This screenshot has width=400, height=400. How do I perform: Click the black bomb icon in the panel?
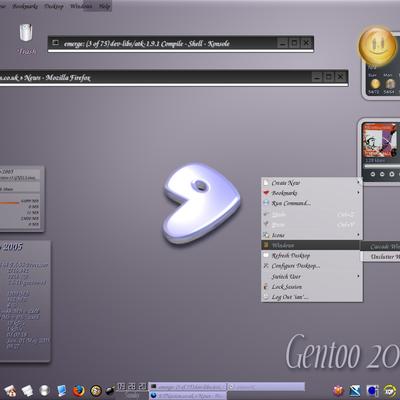[x=110, y=390]
